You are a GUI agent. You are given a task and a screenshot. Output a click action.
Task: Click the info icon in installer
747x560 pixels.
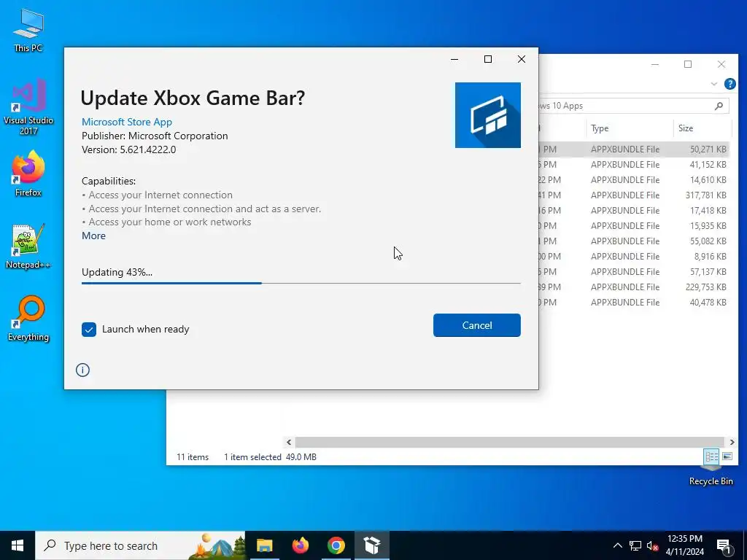(82, 370)
